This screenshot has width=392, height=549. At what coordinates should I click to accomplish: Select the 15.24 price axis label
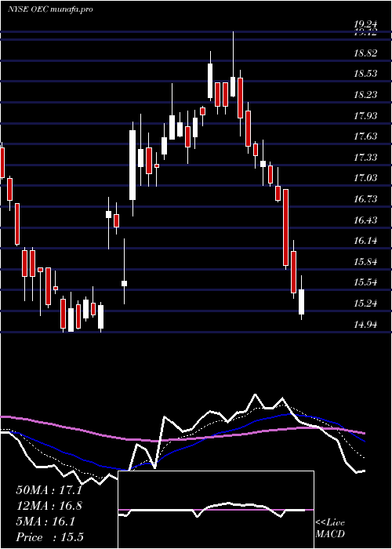365,304
